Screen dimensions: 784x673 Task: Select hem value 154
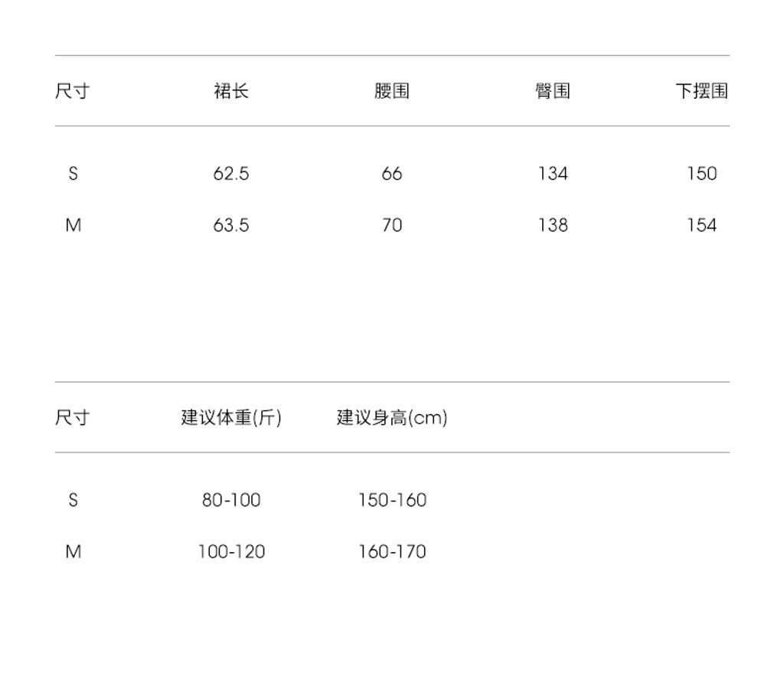[x=701, y=225]
